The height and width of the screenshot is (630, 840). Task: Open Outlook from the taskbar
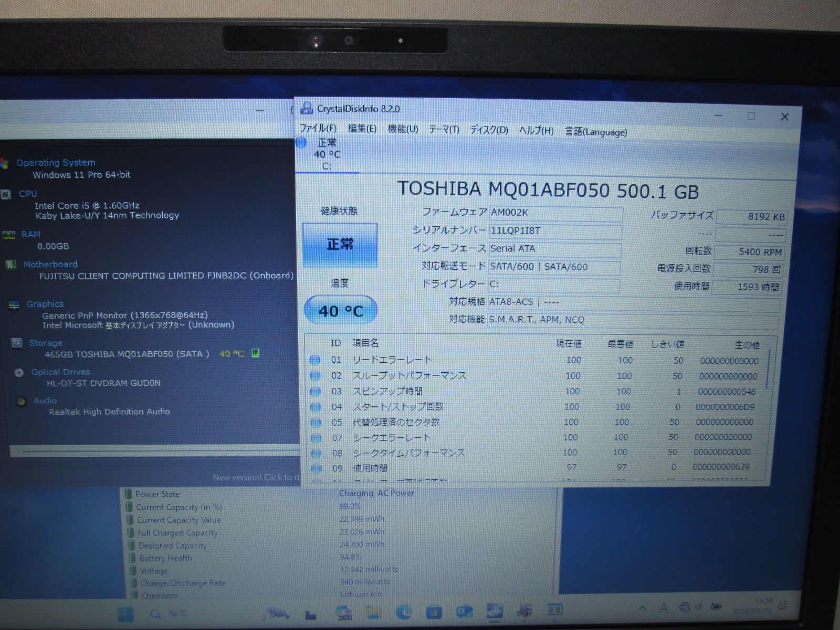(464, 612)
